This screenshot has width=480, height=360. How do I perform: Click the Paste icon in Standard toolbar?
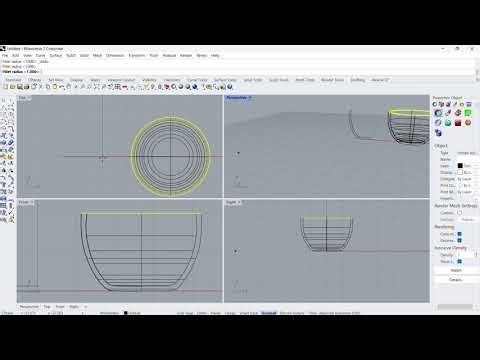click(55, 87)
